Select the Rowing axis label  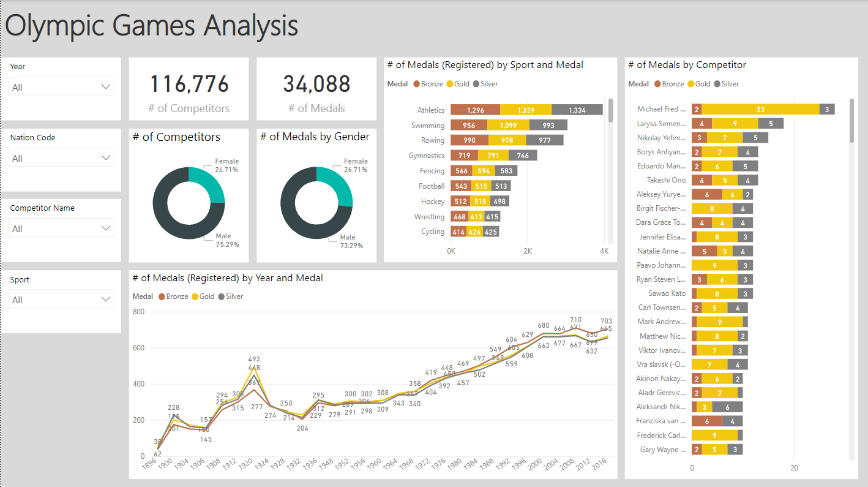pyautogui.click(x=433, y=140)
